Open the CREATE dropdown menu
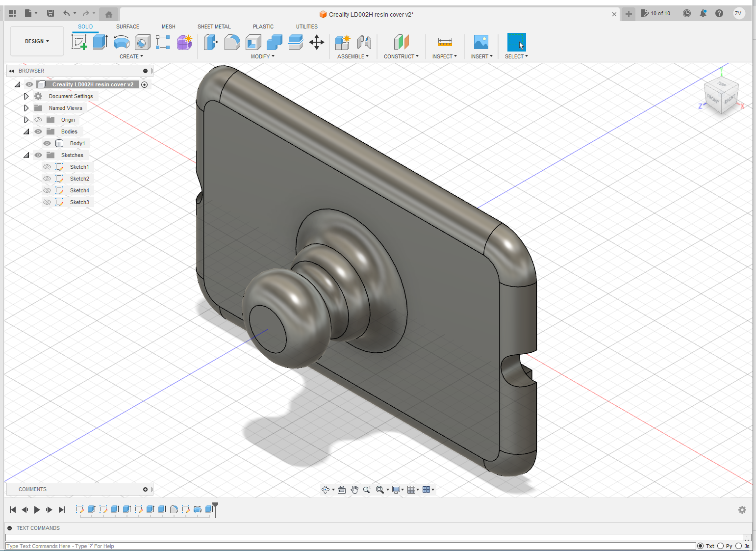 [131, 56]
